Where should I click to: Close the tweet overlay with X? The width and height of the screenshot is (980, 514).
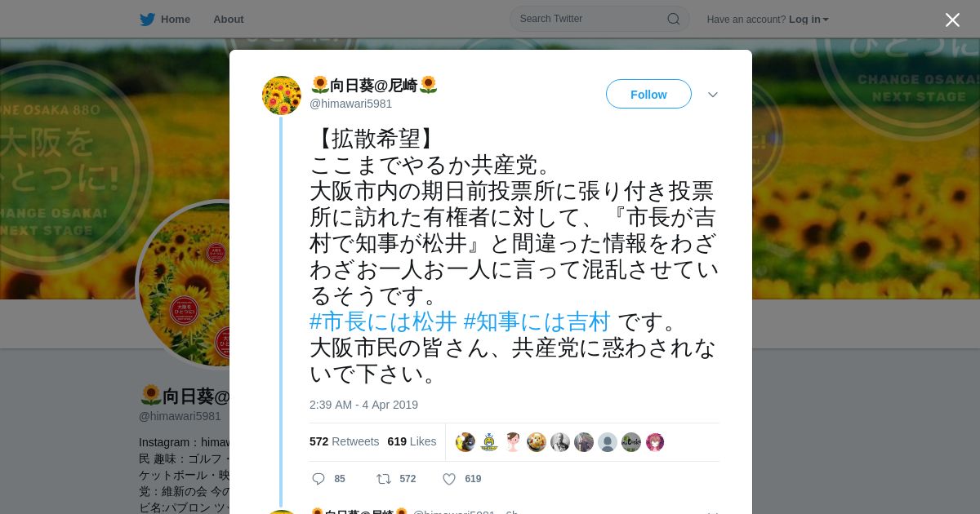click(x=952, y=20)
